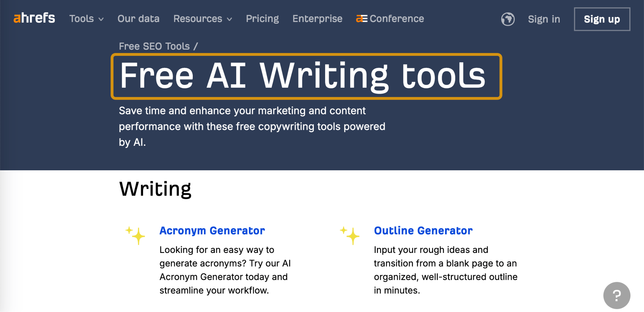The image size is (644, 312).
Task: Open the Pricing menu item
Action: click(x=262, y=19)
